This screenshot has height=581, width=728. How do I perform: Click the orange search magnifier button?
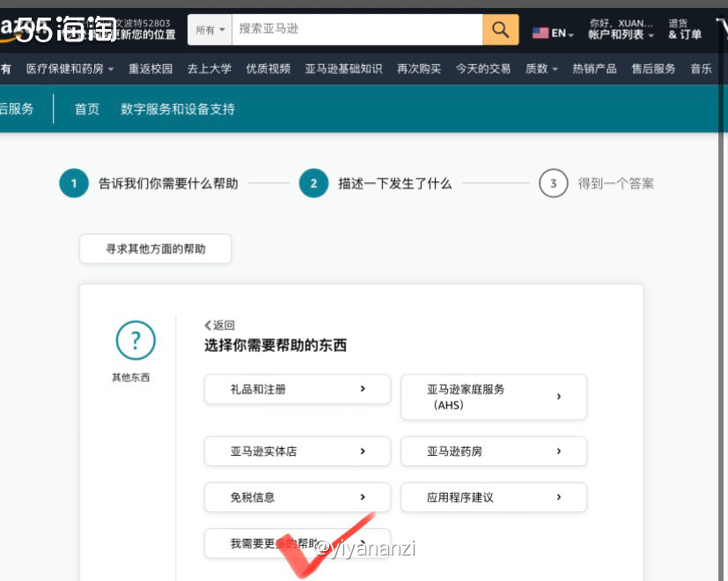pyautogui.click(x=501, y=30)
